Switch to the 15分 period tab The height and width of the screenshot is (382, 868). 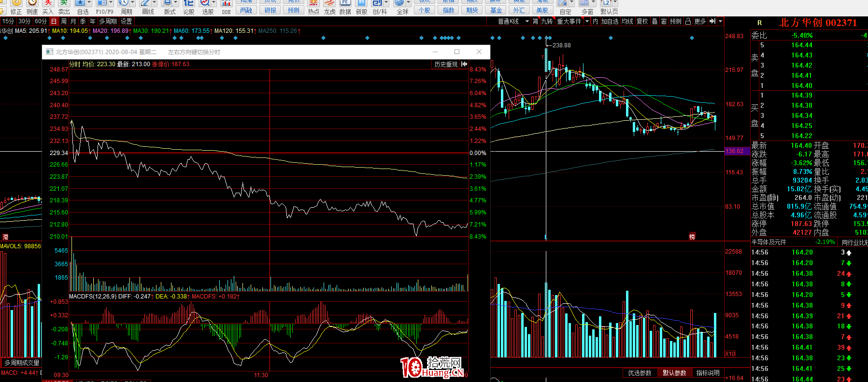[x=8, y=21]
